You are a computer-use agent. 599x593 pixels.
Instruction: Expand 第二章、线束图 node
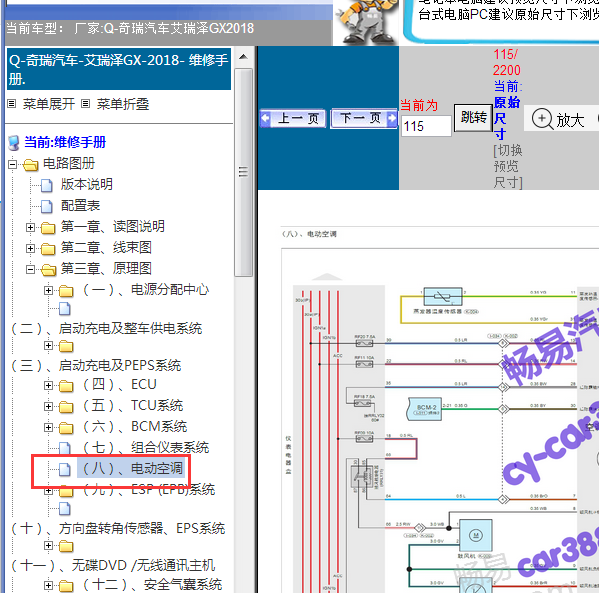31,248
